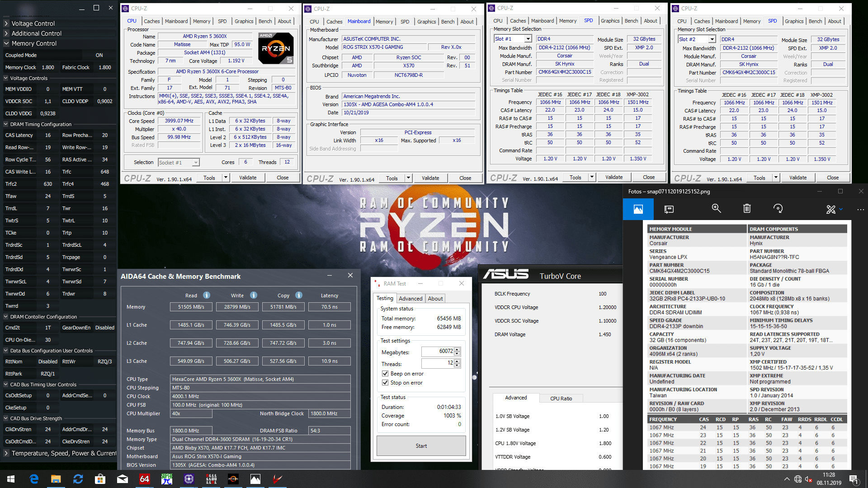868x488 pixels.
Task: Open the Fotos more options menu
Action: coord(860,209)
